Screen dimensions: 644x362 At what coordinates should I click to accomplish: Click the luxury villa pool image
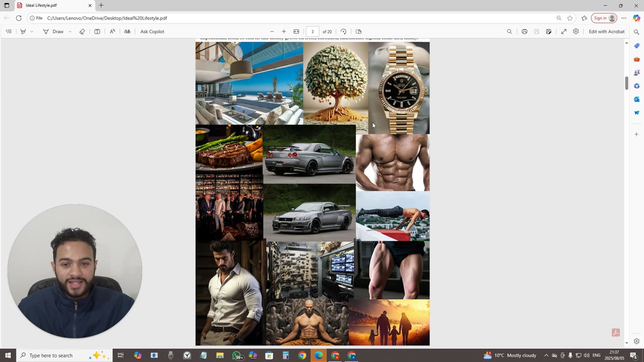click(x=250, y=83)
